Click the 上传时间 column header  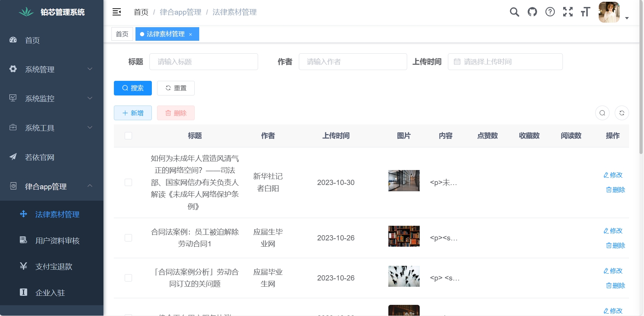click(336, 136)
